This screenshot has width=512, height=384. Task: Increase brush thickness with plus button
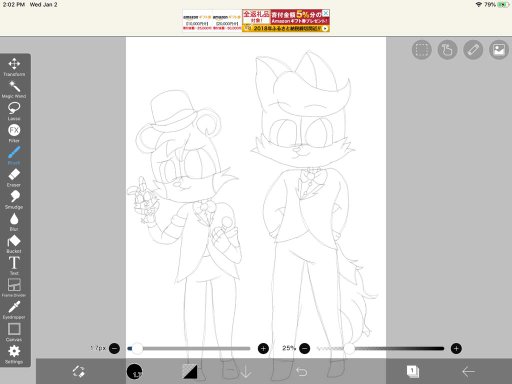263,349
